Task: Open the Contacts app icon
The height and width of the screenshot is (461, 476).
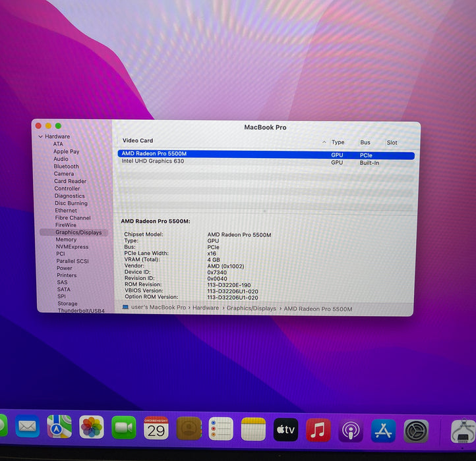Action: tap(189, 429)
